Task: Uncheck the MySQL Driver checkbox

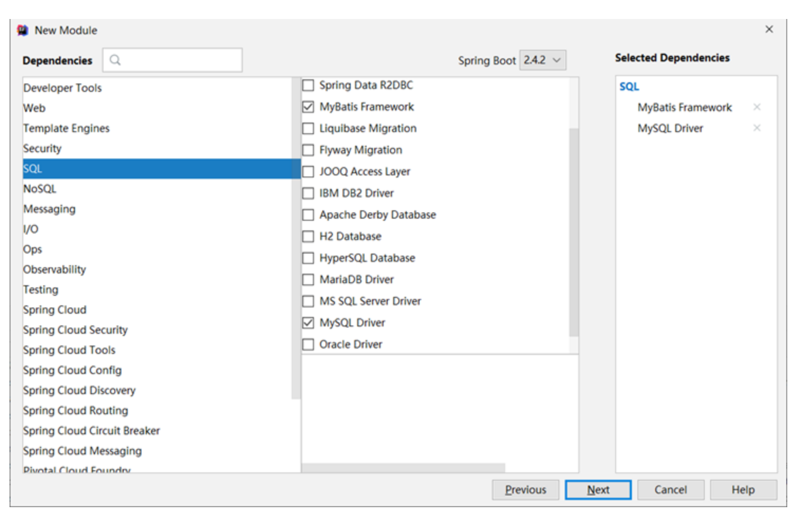Action: (x=308, y=323)
